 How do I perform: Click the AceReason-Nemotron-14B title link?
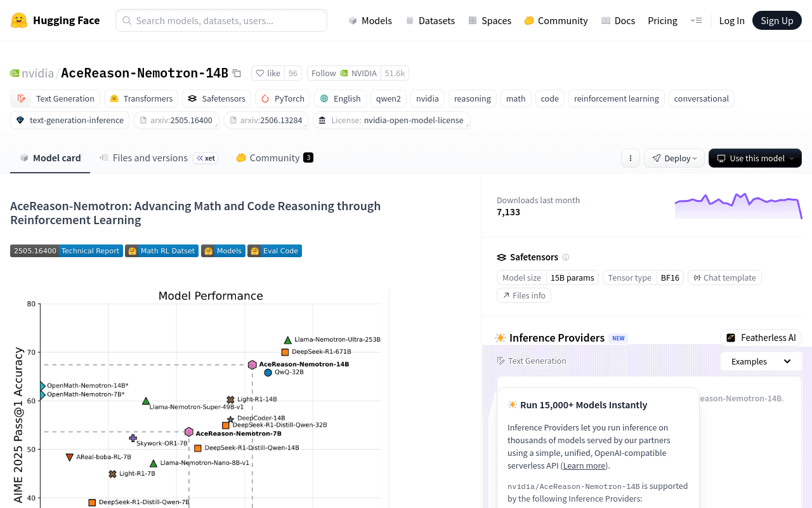[145, 73]
